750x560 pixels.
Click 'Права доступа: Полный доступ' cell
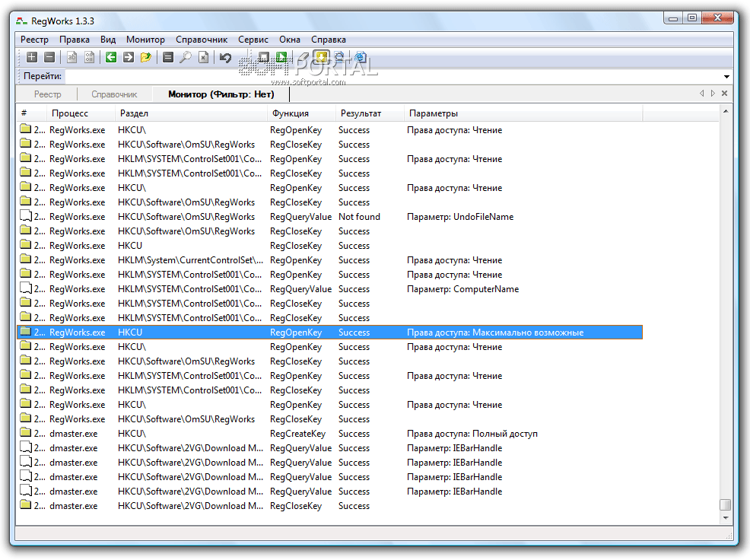tap(472, 434)
